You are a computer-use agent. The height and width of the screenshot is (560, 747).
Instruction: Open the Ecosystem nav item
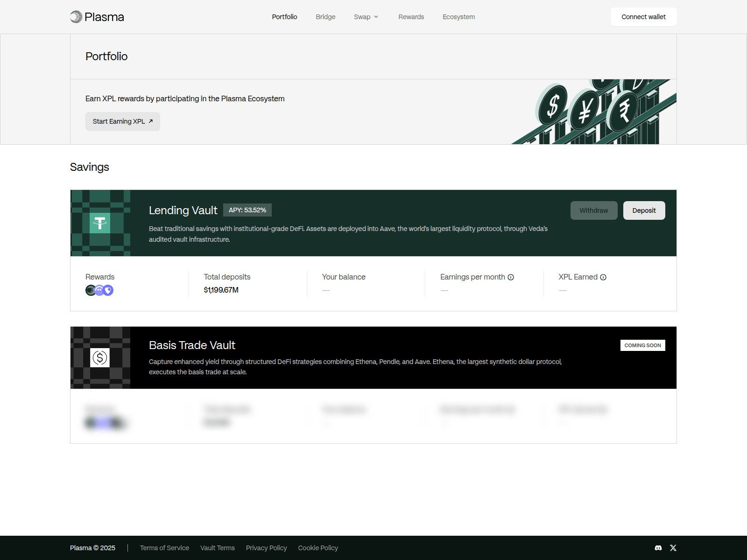coord(458,17)
